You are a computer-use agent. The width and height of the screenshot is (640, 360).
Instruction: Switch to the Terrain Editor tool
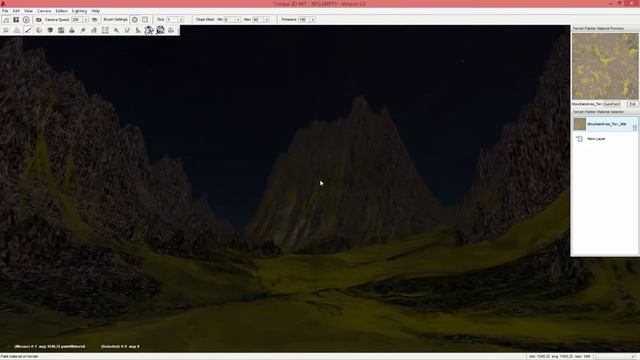[x=17, y=30]
